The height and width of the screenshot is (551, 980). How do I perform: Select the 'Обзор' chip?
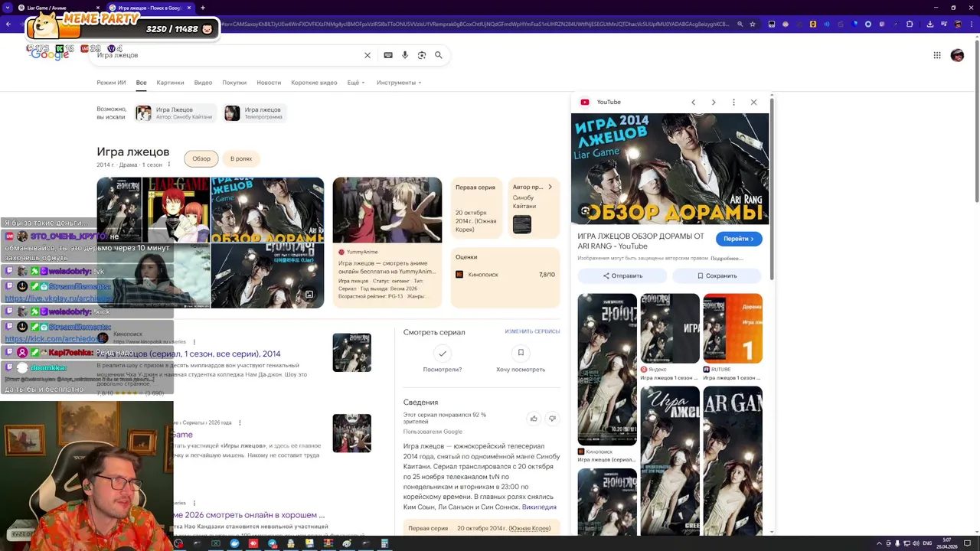[201, 159]
